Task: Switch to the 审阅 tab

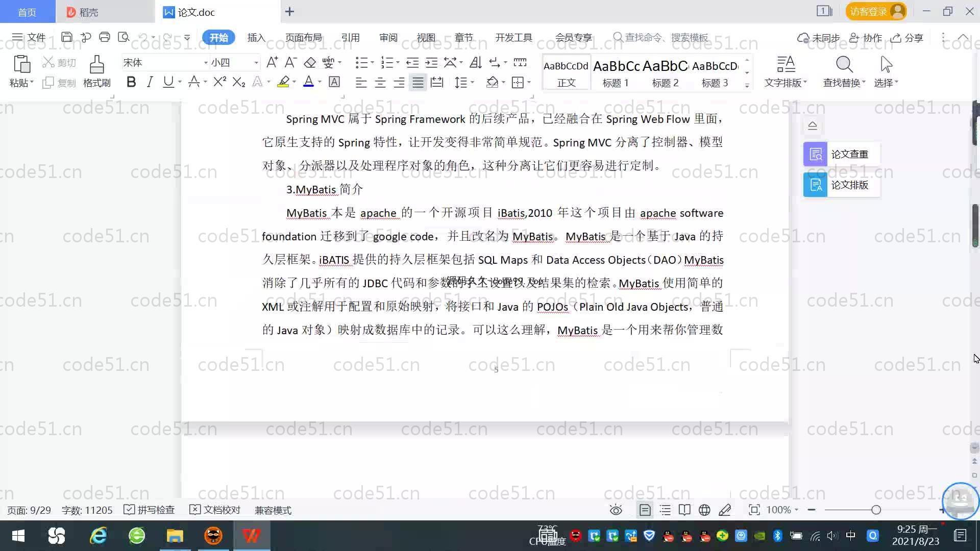Action: tap(388, 37)
